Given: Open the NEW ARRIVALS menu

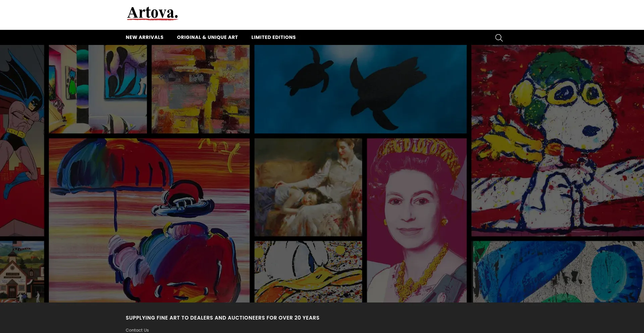Looking at the screenshot, I should (144, 37).
